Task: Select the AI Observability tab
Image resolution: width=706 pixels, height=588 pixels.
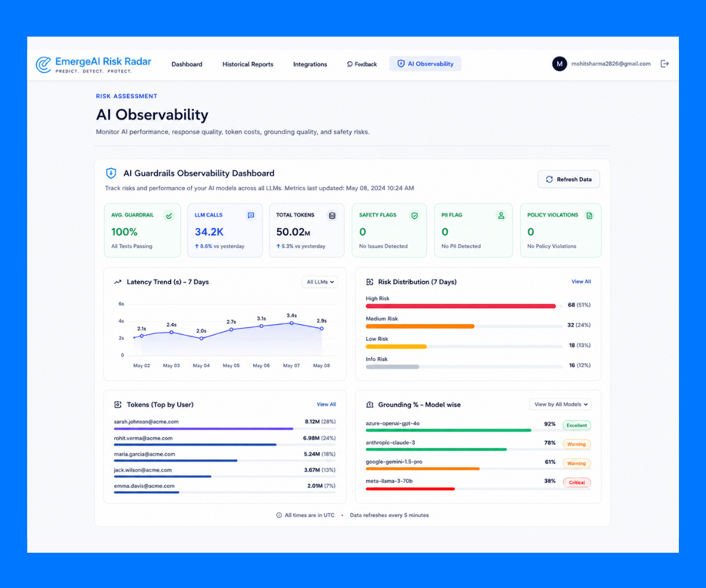Action: (x=425, y=64)
